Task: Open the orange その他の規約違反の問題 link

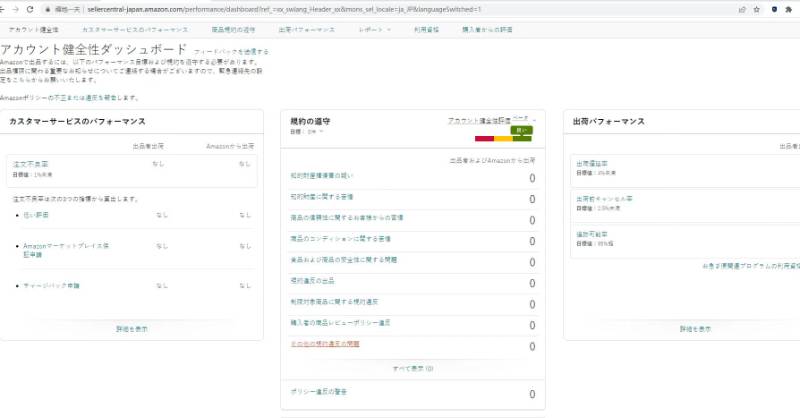Action: tap(325, 344)
